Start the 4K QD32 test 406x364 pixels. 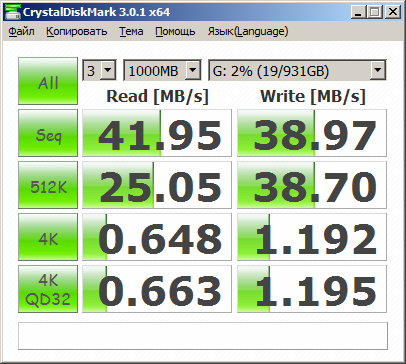click(x=48, y=289)
